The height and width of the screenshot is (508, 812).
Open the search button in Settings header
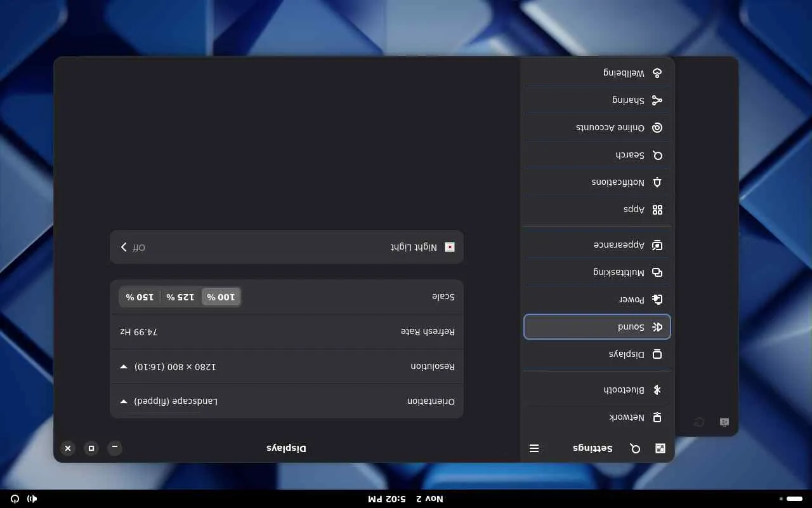coord(635,448)
